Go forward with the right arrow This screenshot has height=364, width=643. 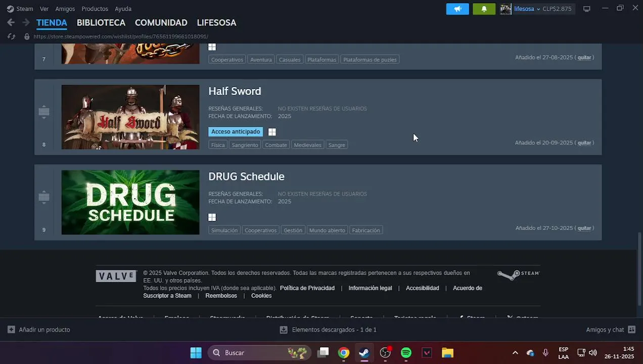25,22
